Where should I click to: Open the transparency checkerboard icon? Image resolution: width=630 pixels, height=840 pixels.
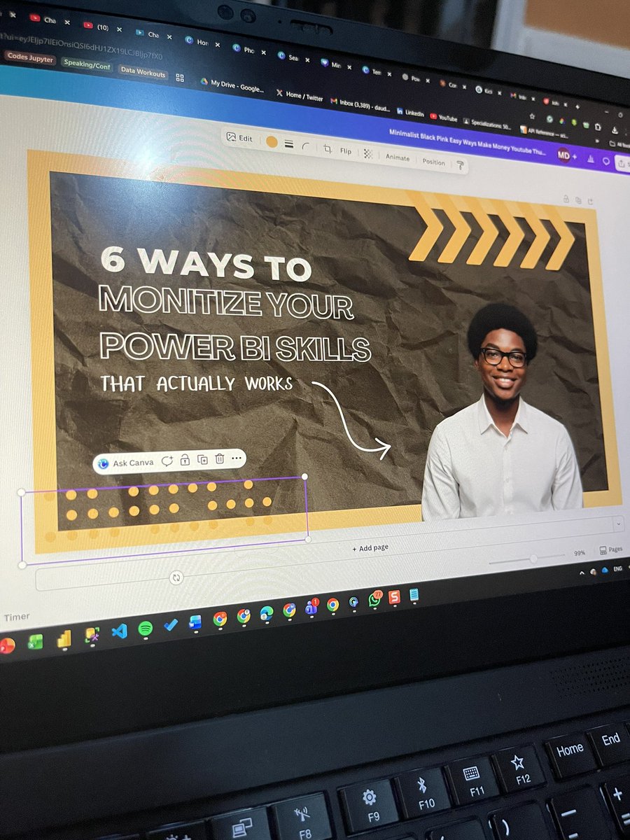368,154
